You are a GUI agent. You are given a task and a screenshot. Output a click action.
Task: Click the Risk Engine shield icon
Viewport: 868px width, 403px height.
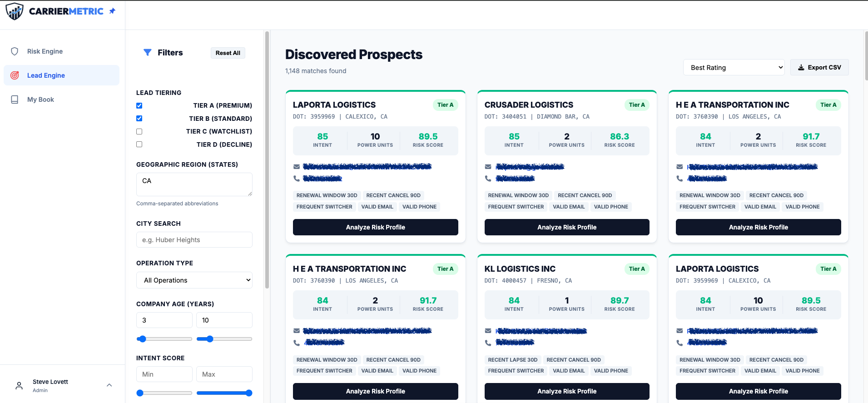(x=15, y=51)
